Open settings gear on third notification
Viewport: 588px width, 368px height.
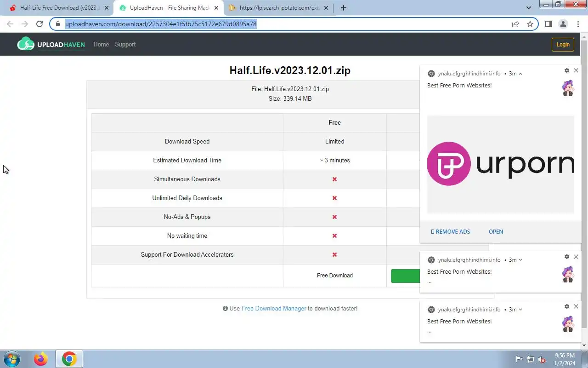click(x=567, y=306)
